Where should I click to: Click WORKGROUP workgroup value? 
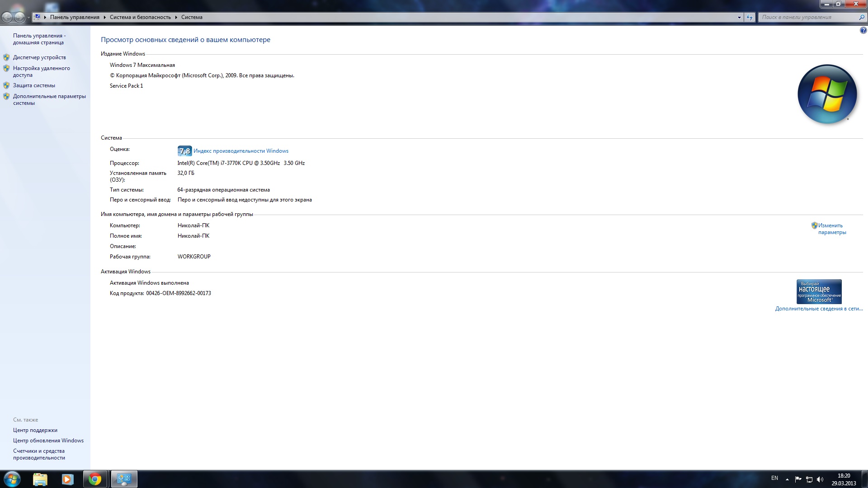(x=194, y=257)
